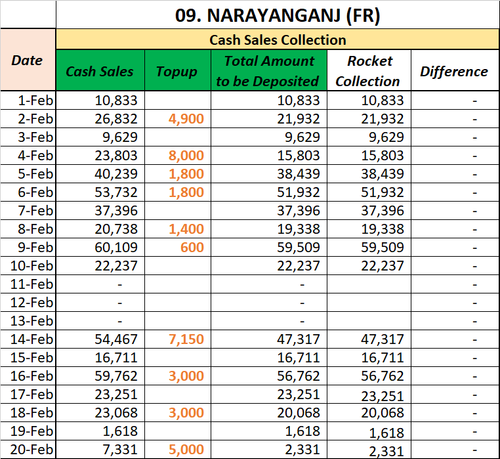The image size is (500, 459).
Task: Click Topup value 4,900
Action: tap(178, 119)
